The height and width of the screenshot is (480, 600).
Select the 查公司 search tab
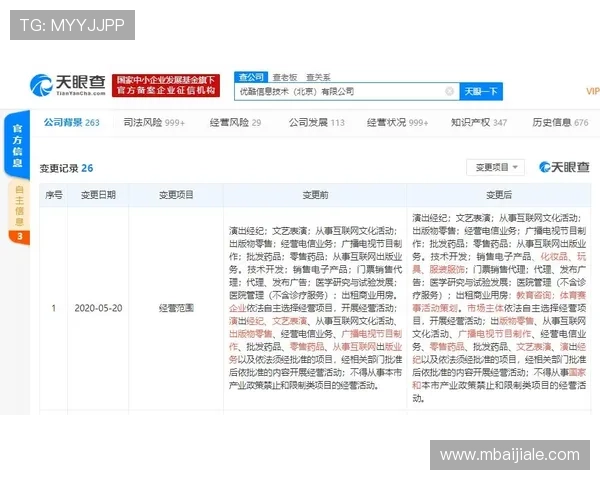click(x=251, y=77)
